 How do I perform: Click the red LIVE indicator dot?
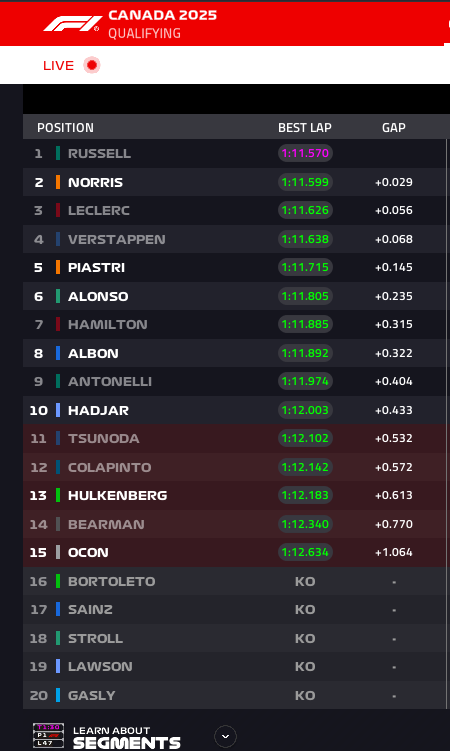91,65
